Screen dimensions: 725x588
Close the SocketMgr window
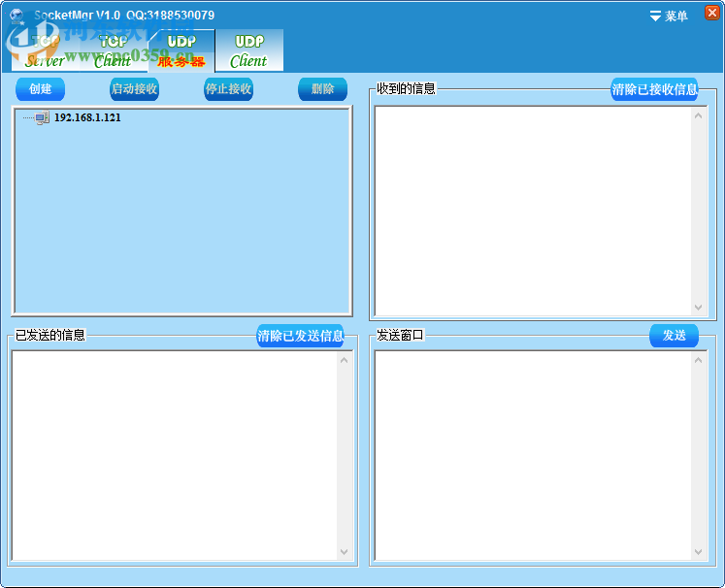[x=712, y=13]
